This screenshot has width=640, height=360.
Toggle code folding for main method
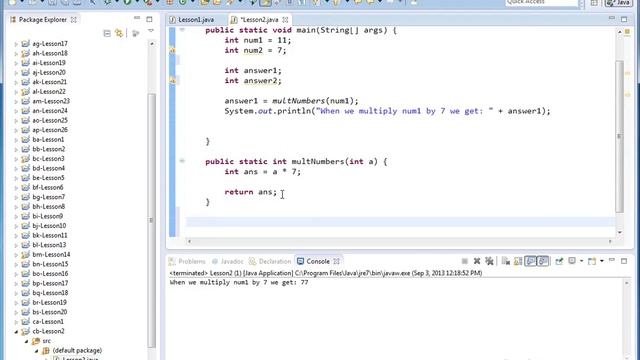(x=182, y=29)
